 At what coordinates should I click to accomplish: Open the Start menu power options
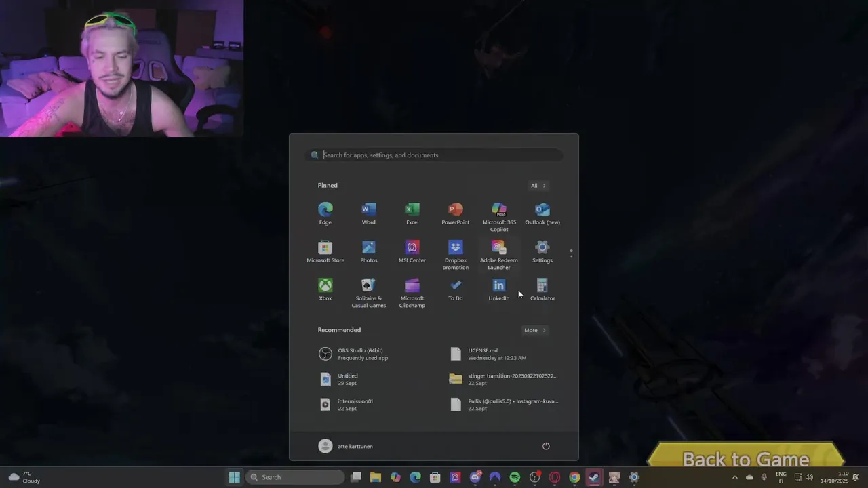coord(546,446)
